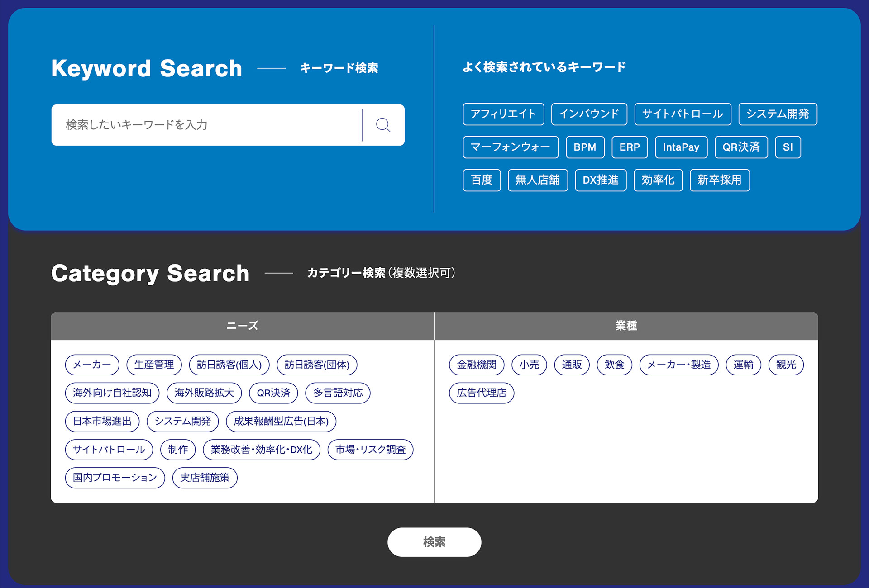
Task: Click the システム開発 popular keyword tag
Action: 777,114
